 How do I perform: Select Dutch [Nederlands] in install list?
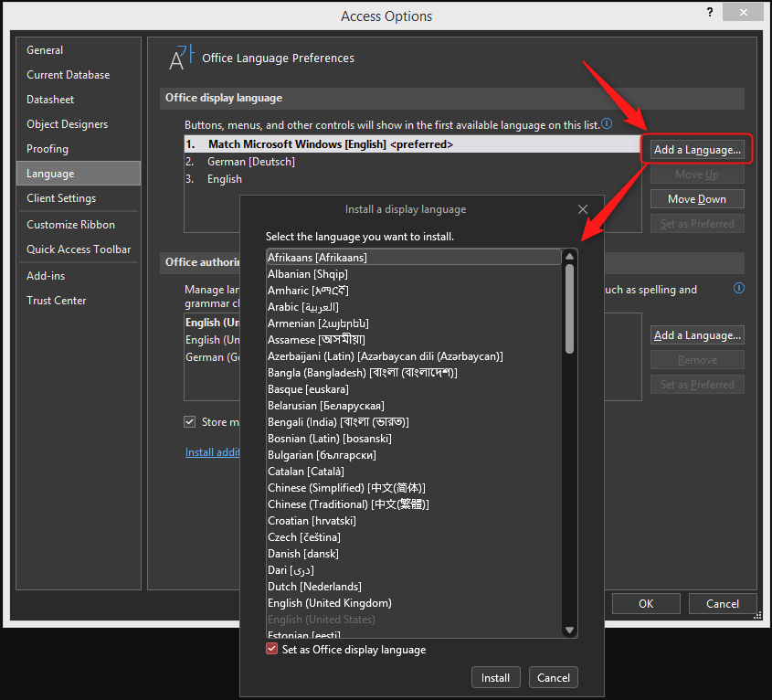pos(414,586)
